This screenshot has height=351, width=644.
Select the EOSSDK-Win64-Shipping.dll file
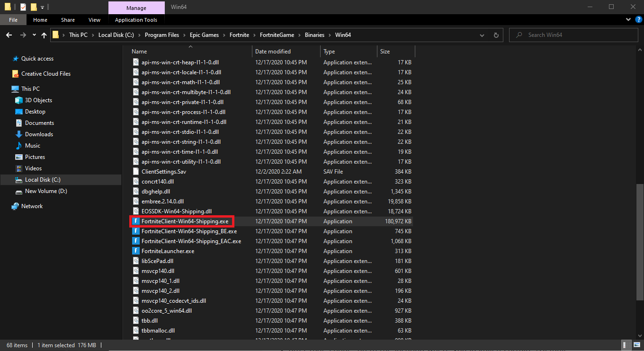(x=177, y=211)
